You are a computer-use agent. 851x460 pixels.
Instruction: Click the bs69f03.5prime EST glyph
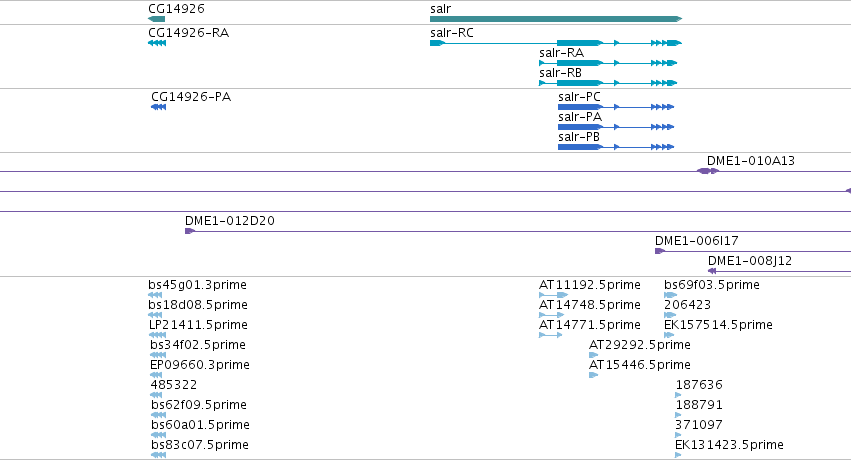(670, 295)
